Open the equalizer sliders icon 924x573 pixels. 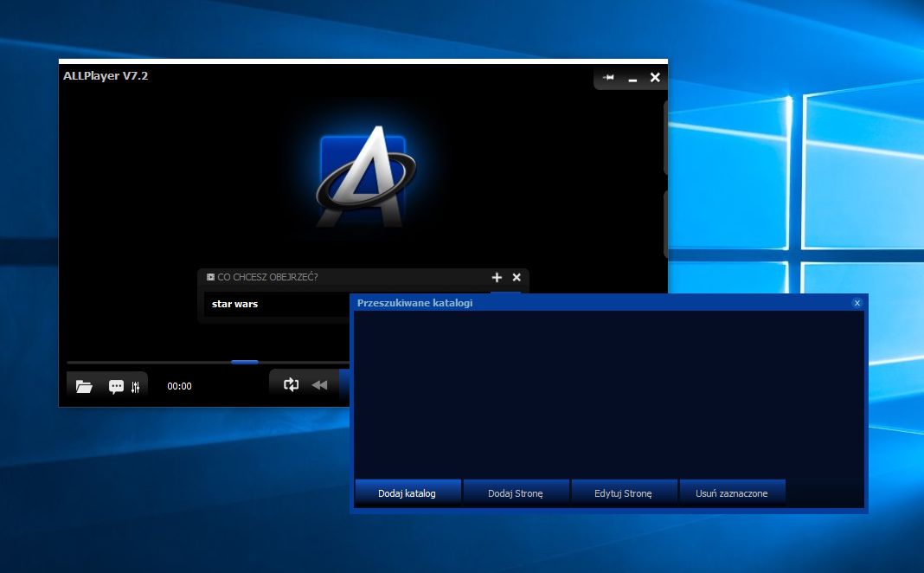(135, 387)
